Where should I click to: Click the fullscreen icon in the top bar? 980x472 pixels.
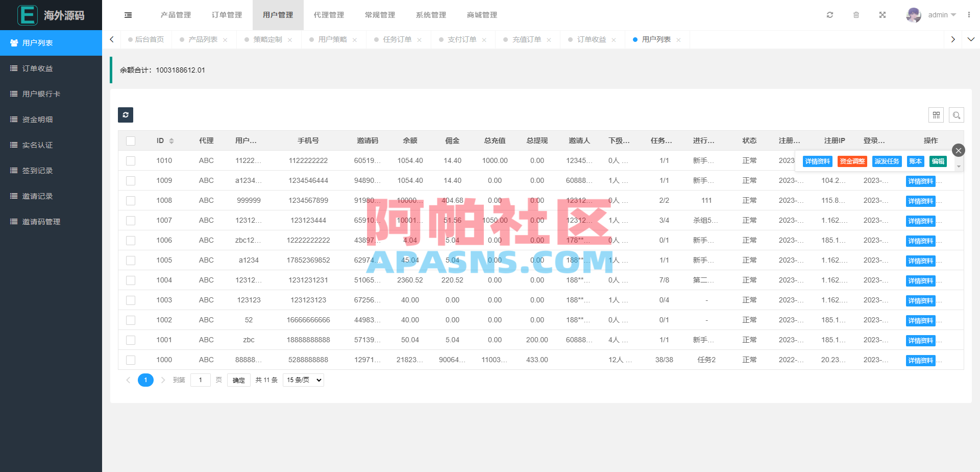(883, 15)
